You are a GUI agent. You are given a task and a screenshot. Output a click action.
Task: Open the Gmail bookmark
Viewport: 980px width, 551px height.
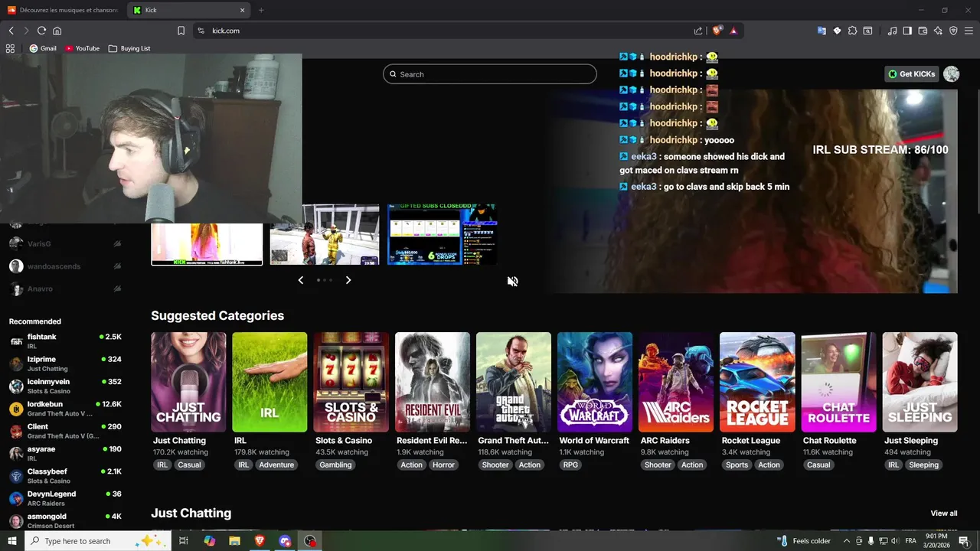coord(43,48)
